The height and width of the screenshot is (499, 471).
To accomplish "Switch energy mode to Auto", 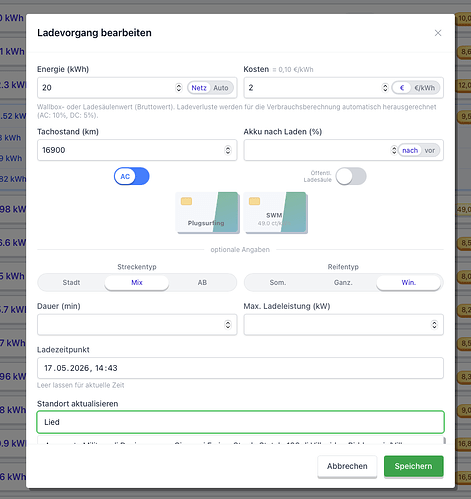I will click(x=221, y=88).
